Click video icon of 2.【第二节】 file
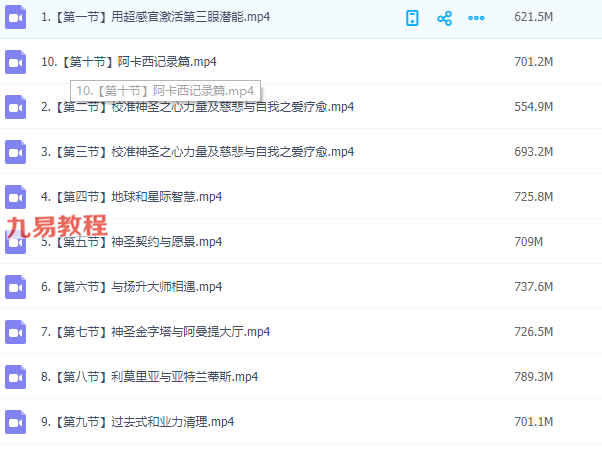Screen dimensions: 602x451 coord(15,107)
